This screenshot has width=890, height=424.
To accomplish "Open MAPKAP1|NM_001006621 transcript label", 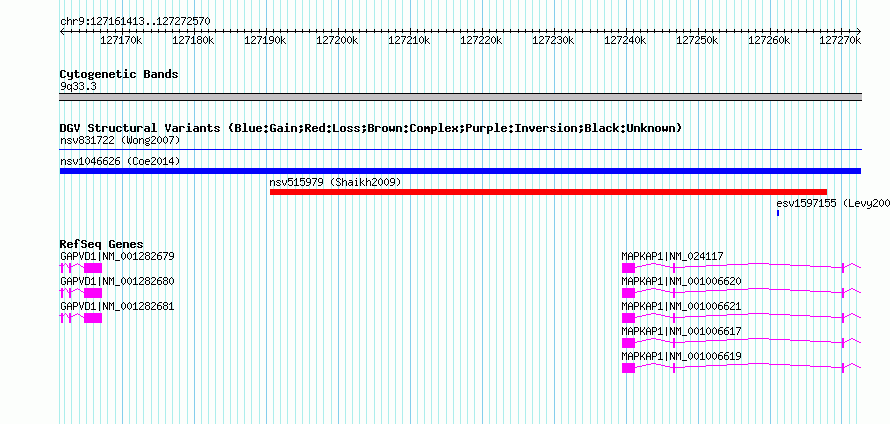I will [681, 307].
